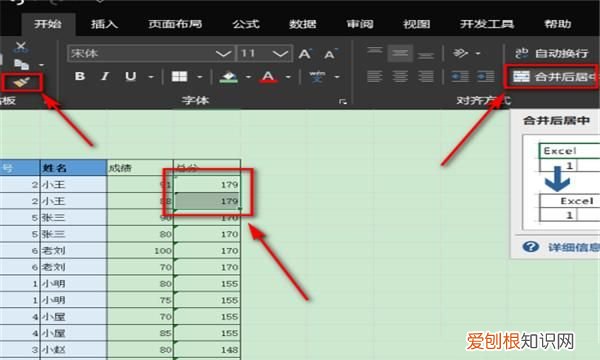600x360 pixels.
Task: Select the score cell containing 75
Action: (x=140, y=300)
